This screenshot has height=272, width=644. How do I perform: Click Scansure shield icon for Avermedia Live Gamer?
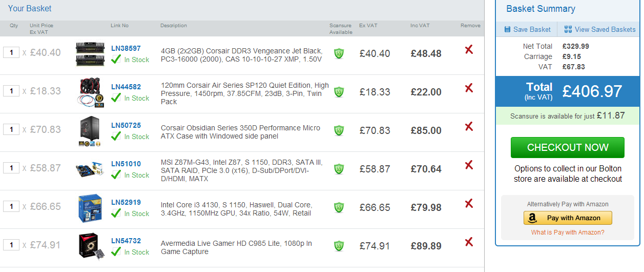point(339,246)
